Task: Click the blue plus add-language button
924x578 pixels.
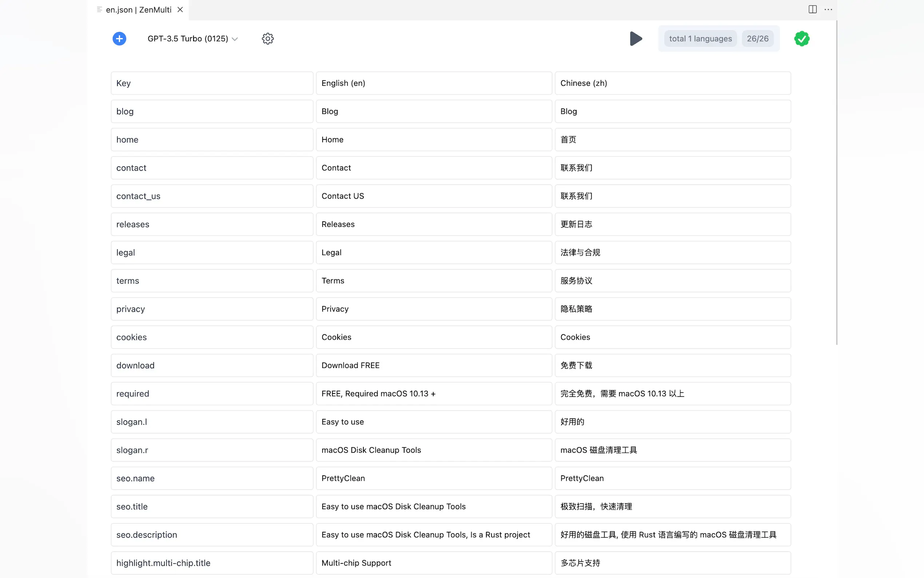Action: [x=119, y=39]
